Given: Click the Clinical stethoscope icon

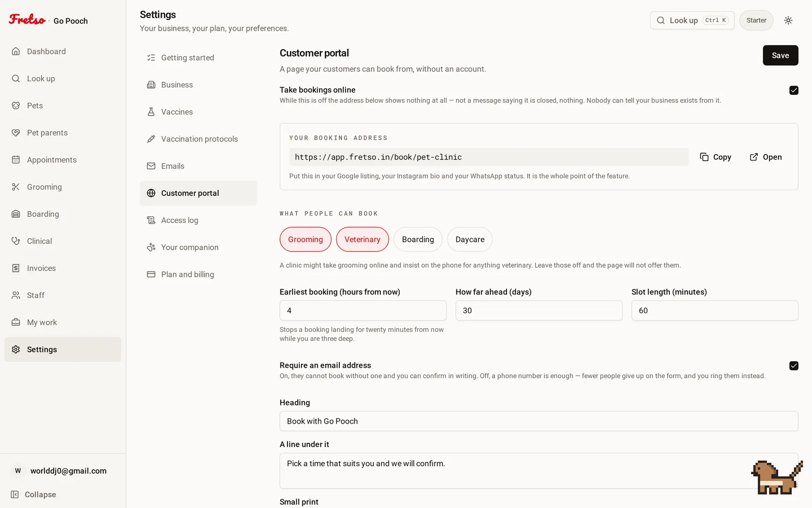Looking at the screenshot, I should pos(16,241).
